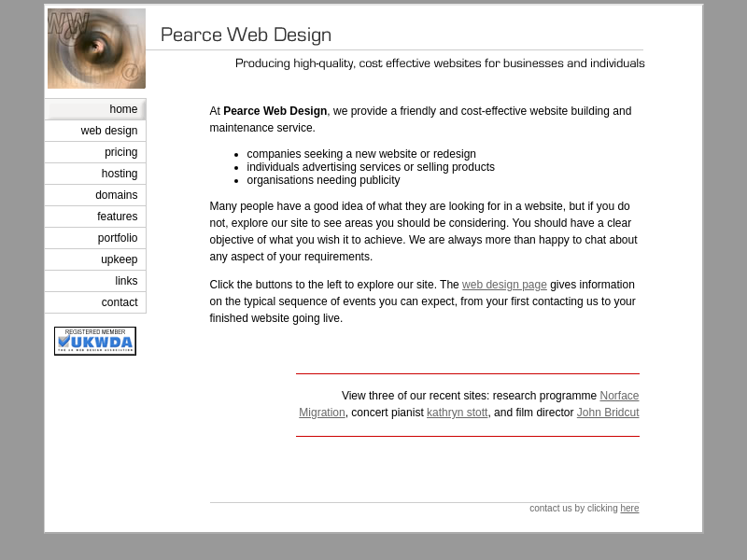Follow the 'web design page' text link
Viewport: 747px width, 560px height.
[x=504, y=285]
